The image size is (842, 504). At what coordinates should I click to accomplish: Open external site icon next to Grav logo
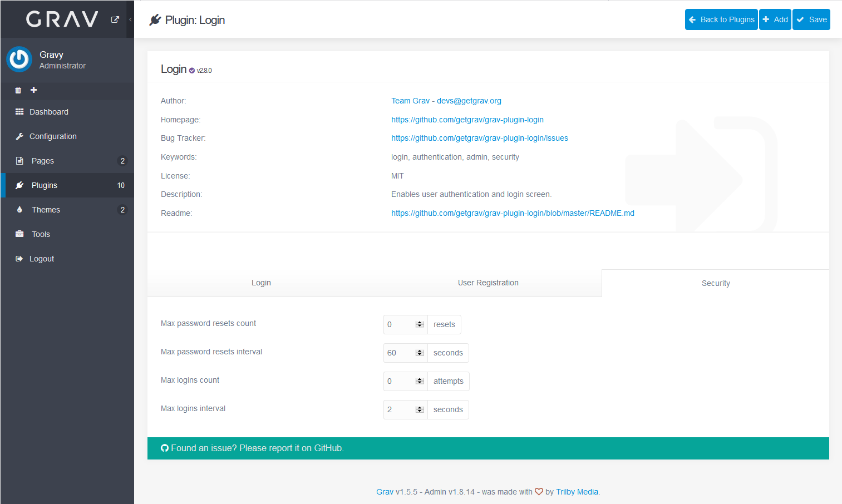coord(115,19)
